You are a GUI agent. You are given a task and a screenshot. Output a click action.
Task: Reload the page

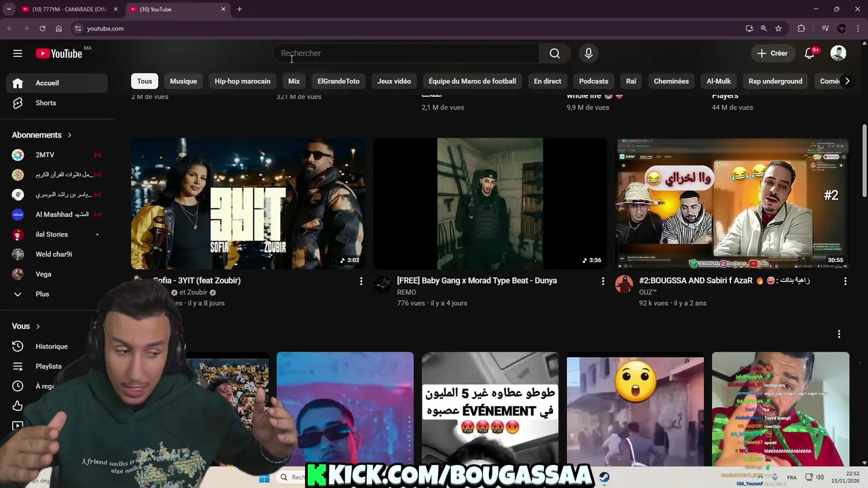[x=42, y=28]
